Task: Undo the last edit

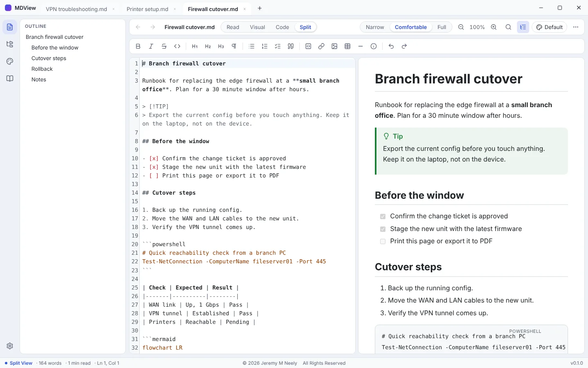Action: coord(391,46)
